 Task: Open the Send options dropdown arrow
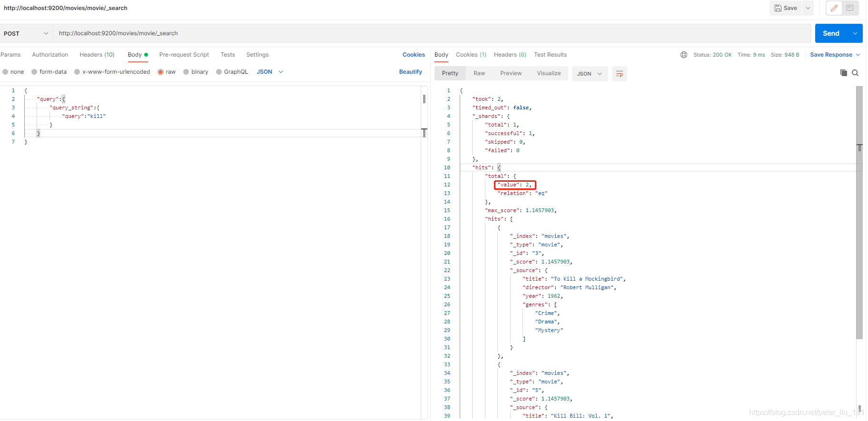pos(855,33)
